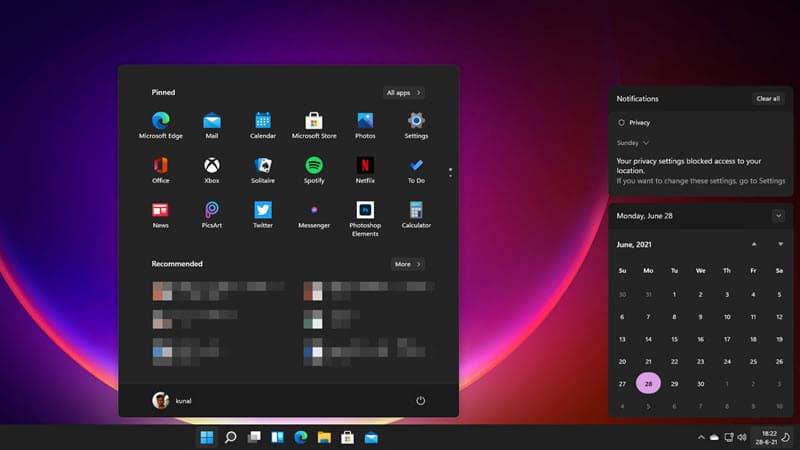The height and width of the screenshot is (450, 800).
Task: Show hidden system tray icons
Action: click(x=701, y=437)
